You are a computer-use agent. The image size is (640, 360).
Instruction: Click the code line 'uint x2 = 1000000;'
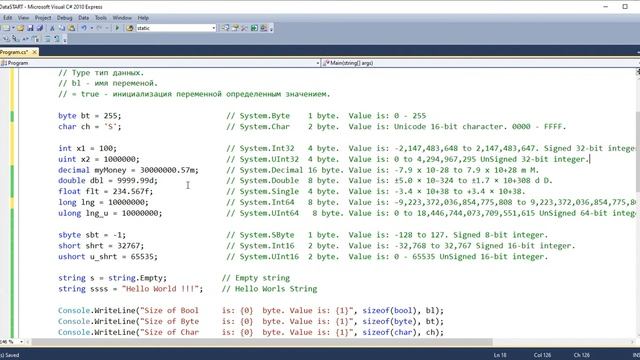pyautogui.click(x=99, y=159)
